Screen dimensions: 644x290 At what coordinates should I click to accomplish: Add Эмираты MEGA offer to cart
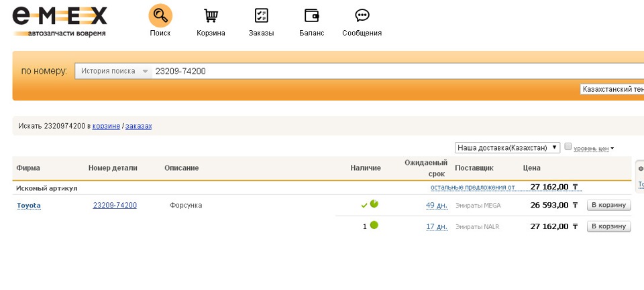click(x=609, y=206)
